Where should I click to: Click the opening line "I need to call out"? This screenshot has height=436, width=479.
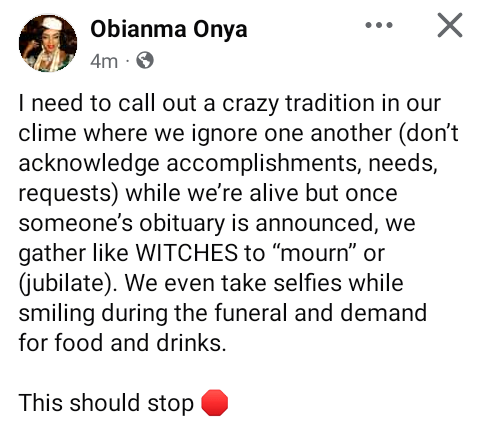click(107, 103)
